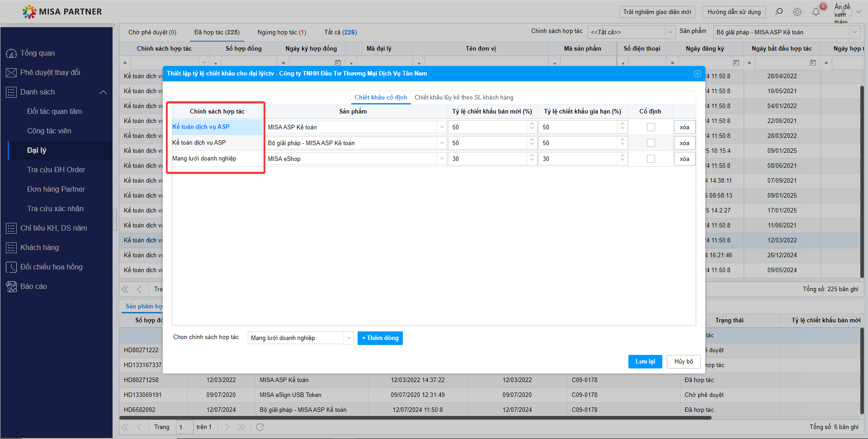
Task: Open Chính sách hợp tác filter dropdown at top
Action: click(670, 32)
